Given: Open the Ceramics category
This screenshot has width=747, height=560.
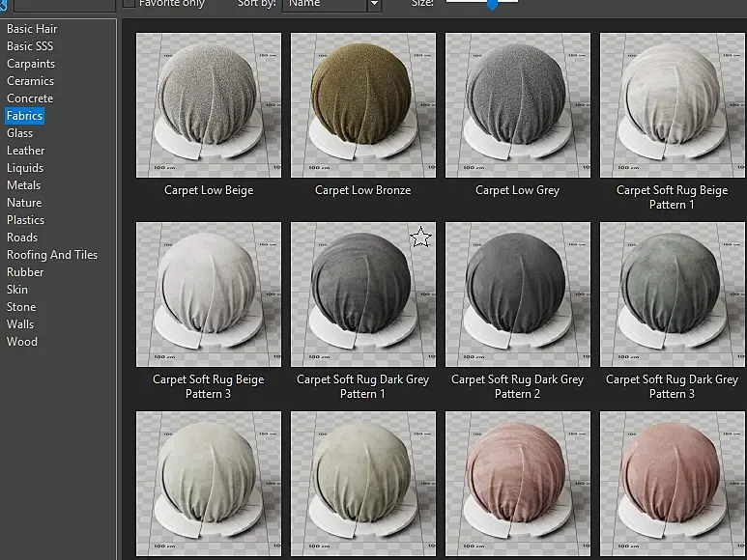Looking at the screenshot, I should click(x=31, y=81).
